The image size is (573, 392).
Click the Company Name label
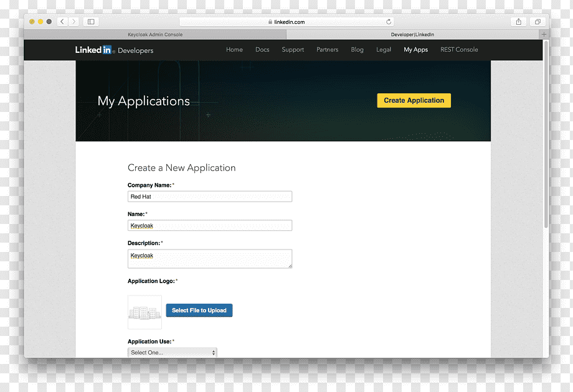coord(149,185)
